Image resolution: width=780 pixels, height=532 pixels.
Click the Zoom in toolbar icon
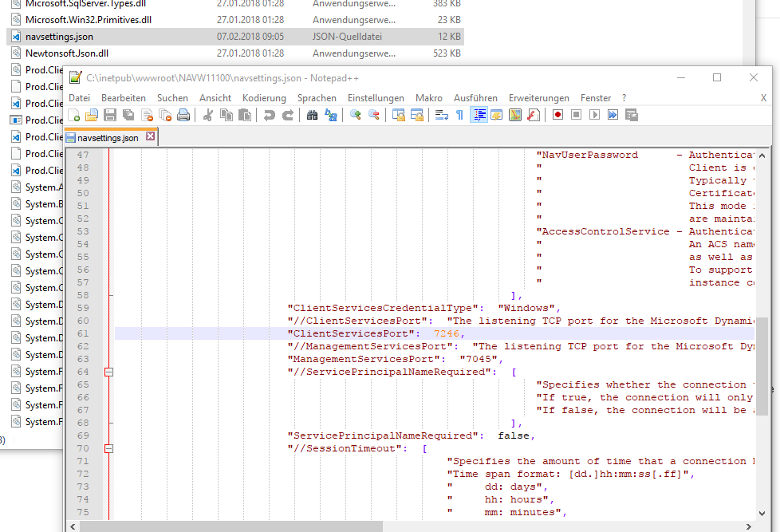click(x=355, y=115)
